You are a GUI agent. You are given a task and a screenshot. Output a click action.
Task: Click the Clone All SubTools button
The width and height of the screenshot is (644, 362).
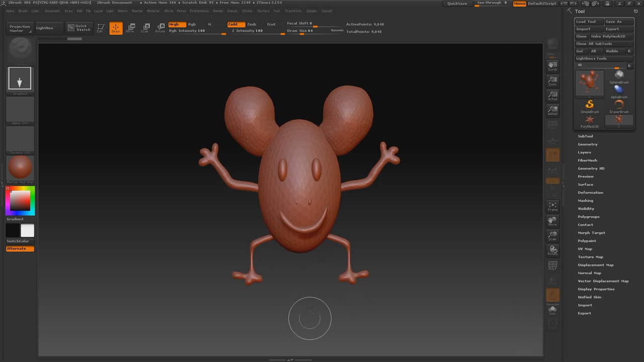tap(604, 44)
